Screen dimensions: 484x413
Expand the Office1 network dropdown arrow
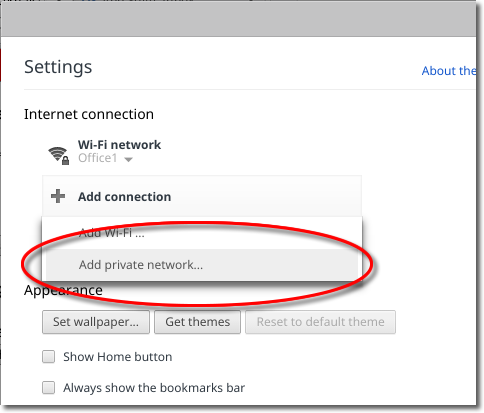pos(128,159)
